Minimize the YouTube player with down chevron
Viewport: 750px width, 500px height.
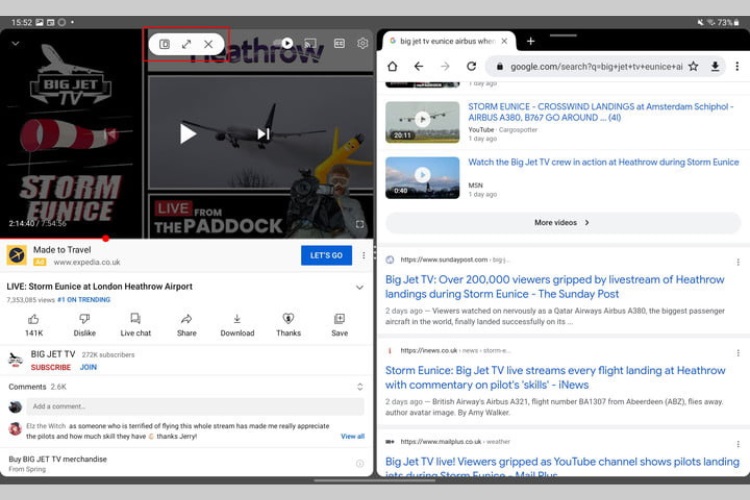[x=15, y=44]
